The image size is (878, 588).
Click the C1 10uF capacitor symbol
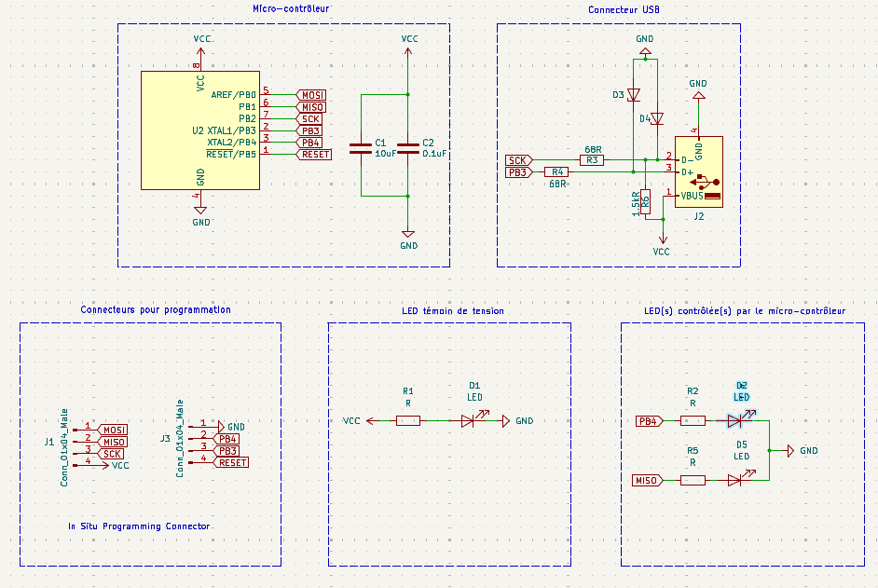362,147
